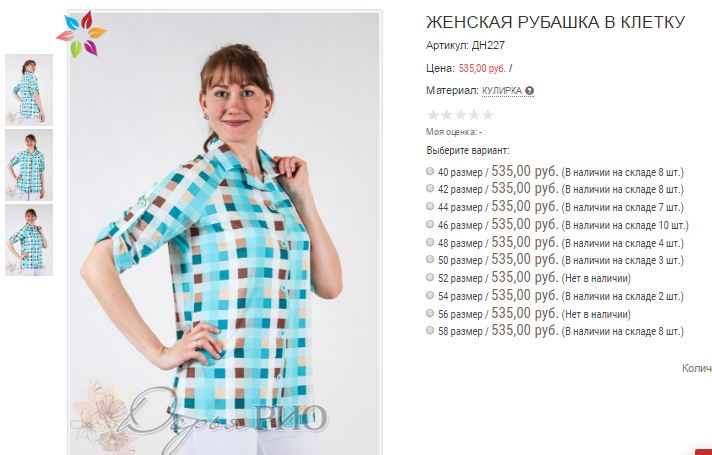The image size is (712, 455).
Task: Show the second product thumbnail image
Action: point(29,165)
